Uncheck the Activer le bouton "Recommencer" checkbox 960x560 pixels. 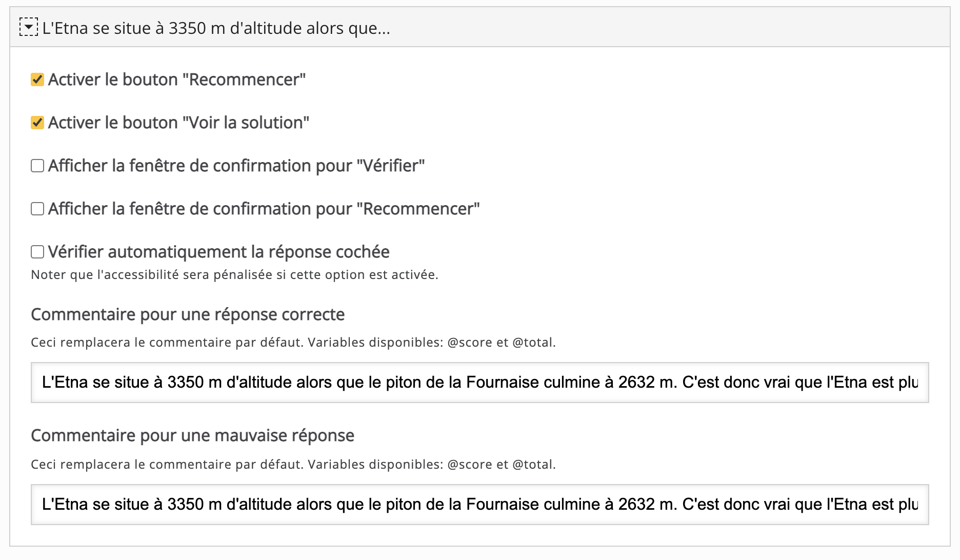(37, 79)
